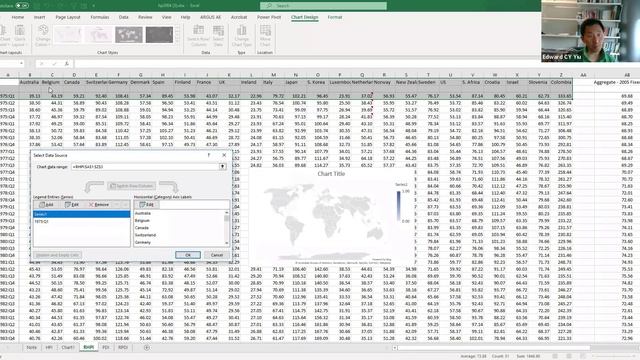Select the gray map chart style thumbnail
The image size is (640, 360).
[x=129, y=35]
